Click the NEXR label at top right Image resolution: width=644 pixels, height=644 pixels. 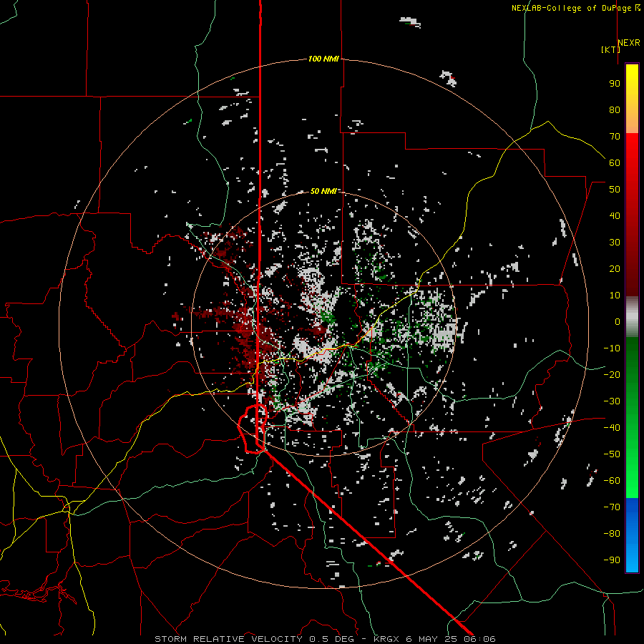pos(629,43)
